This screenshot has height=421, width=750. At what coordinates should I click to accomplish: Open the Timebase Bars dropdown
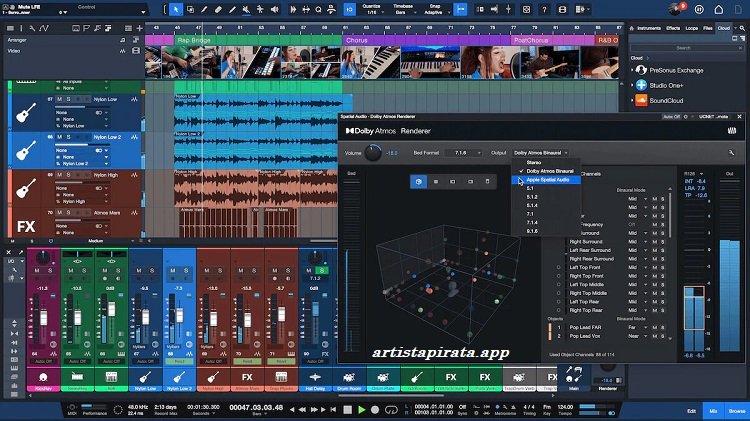tap(403, 10)
